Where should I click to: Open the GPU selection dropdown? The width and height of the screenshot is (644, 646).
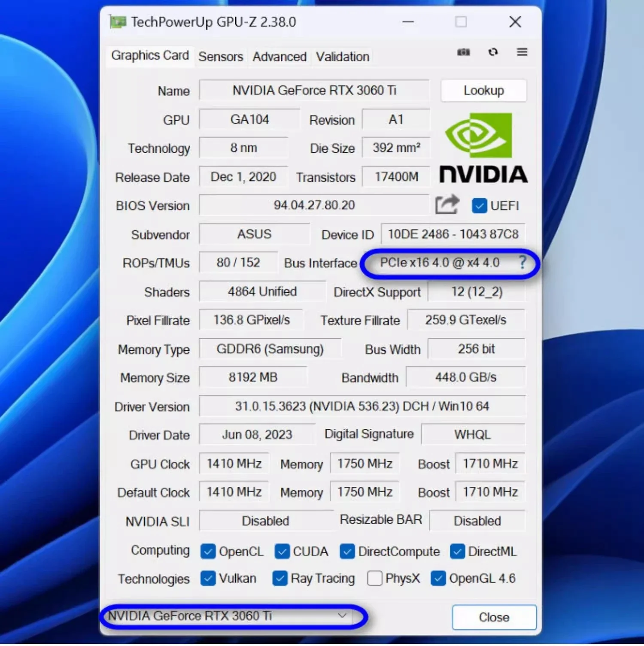[x=342, y=616]
